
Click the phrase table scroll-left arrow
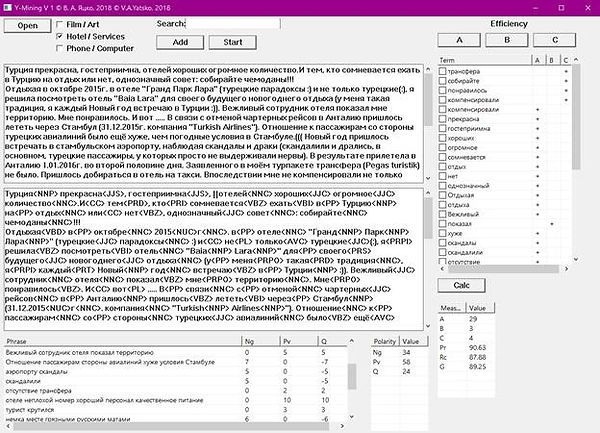[8, 426]
